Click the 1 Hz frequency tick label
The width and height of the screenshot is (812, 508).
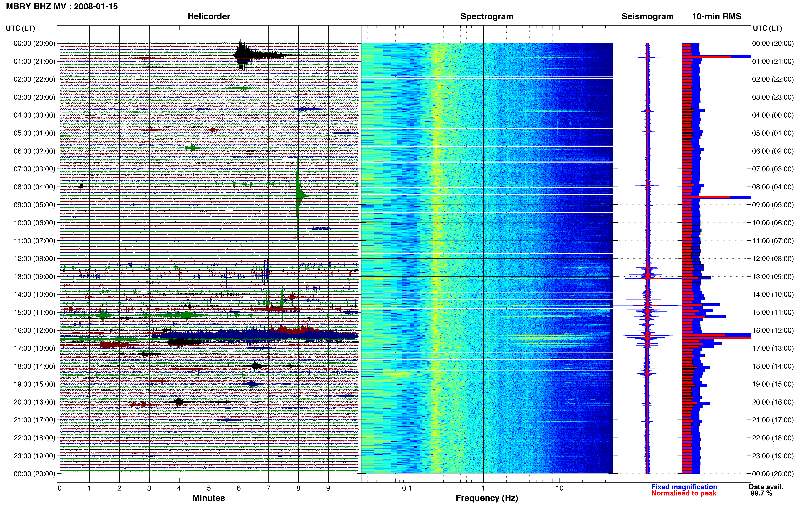pos(483,488)
